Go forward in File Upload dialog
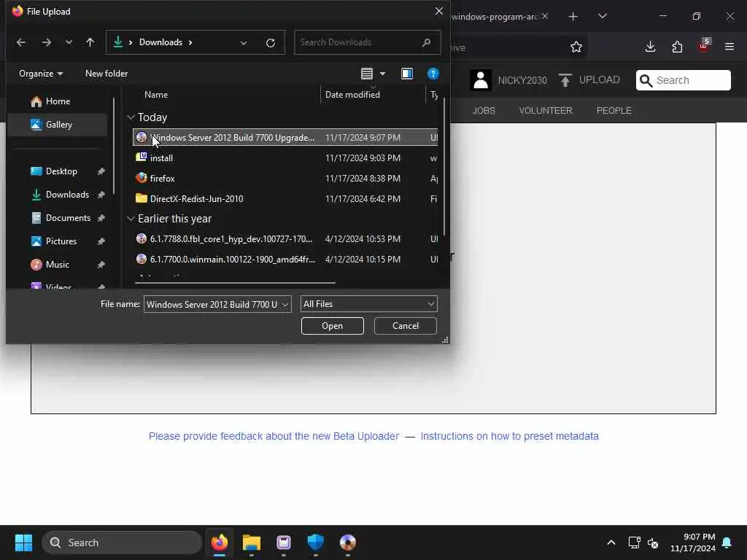This screenshot has width=747, height=560. (x=46, y=42)
